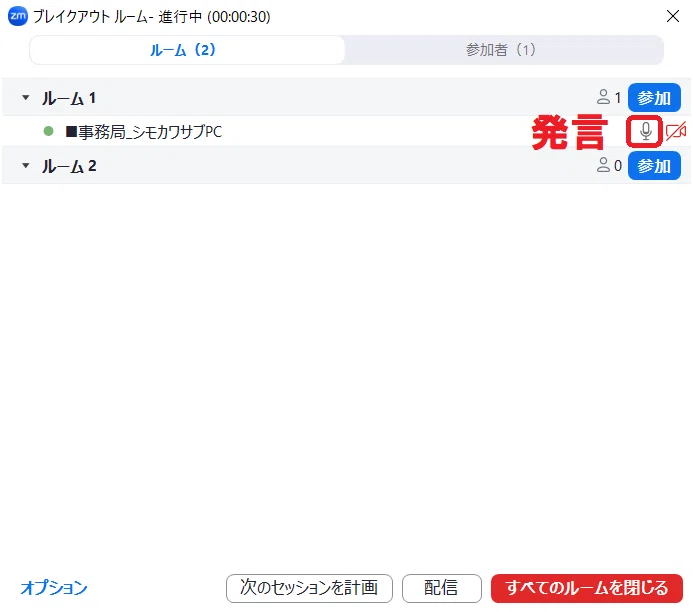The height and width of the screenshot is (612, 693).
Task: Click 次のセッションを計画 button
Action: pyautogui.click(x=309, y=588)
